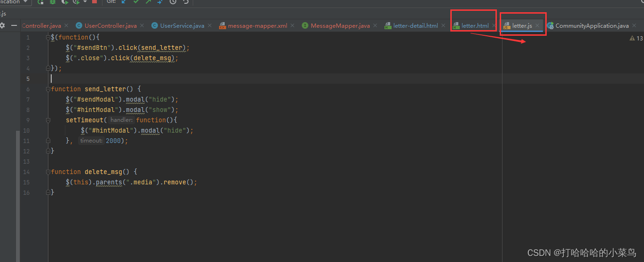
Task: Select the partially visible Controller.java tab
Action: [41, 26]
